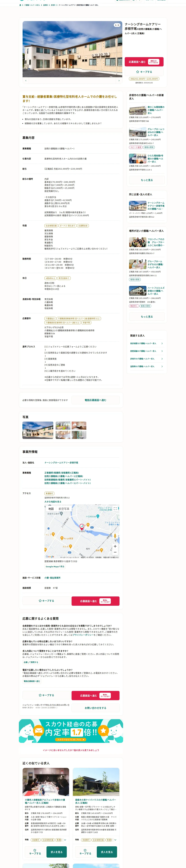Open the 訪問介護職員(介護職/ヘルパー)(パート・バイト) link
The width and height of the screenshot is (186, 868).
pyautogui.click(x=68, y=483)
